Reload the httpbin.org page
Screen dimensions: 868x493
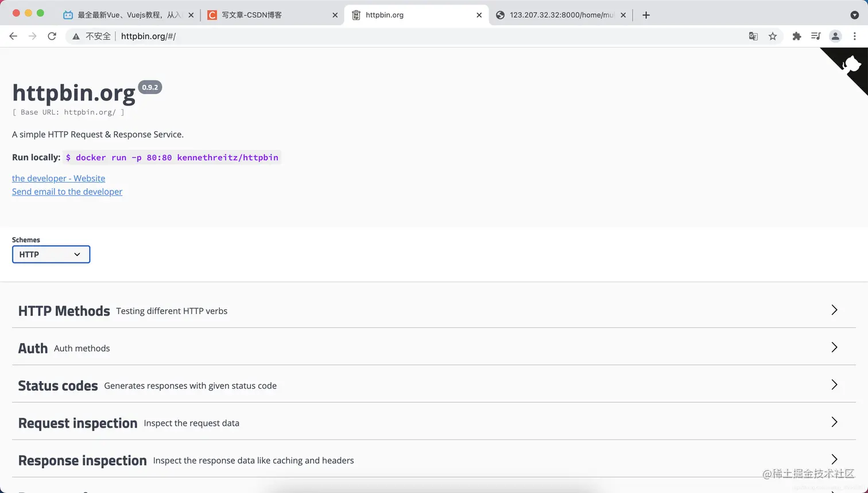[x=52, y=36]
